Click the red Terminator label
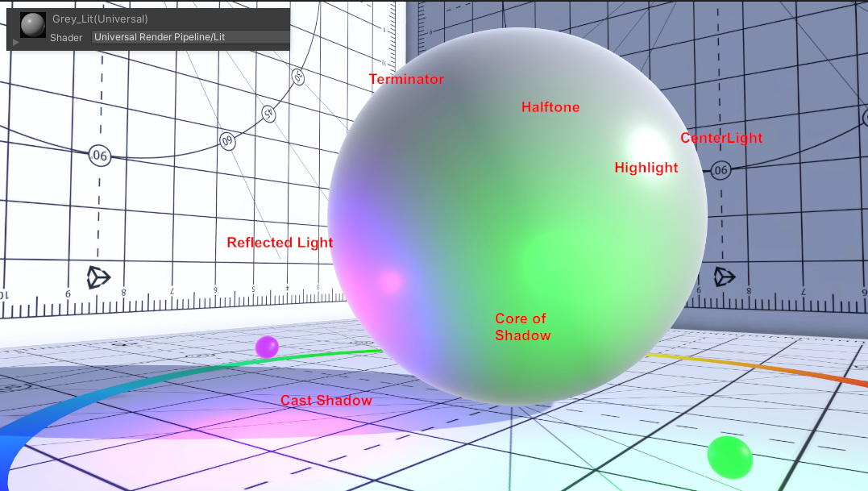 coord(406,79)
